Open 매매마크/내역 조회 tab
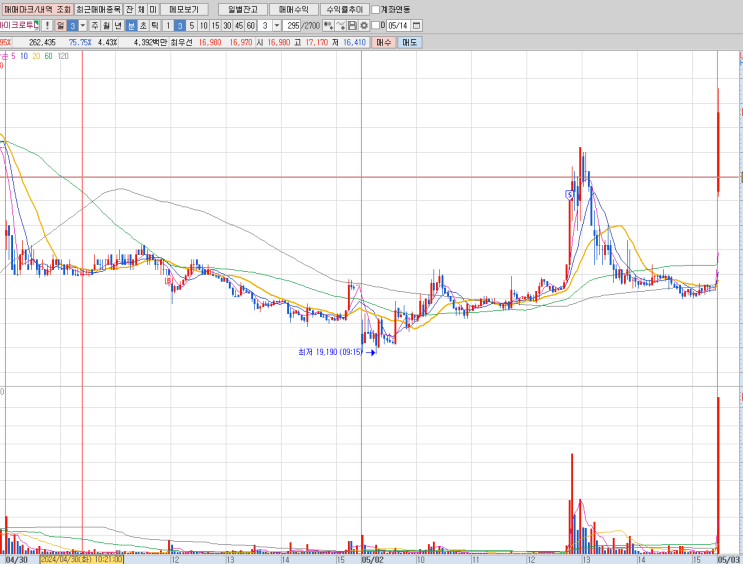The width and height of the screenshot is (743, 564). pos(37,9)
